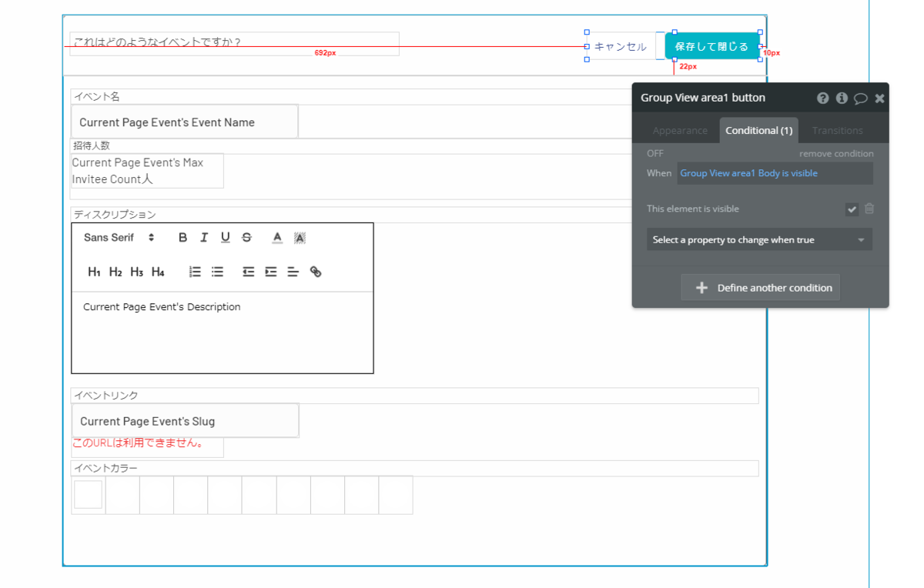Click the remove condition link
The width and height of the screenshot is (924, 588).
836,153
